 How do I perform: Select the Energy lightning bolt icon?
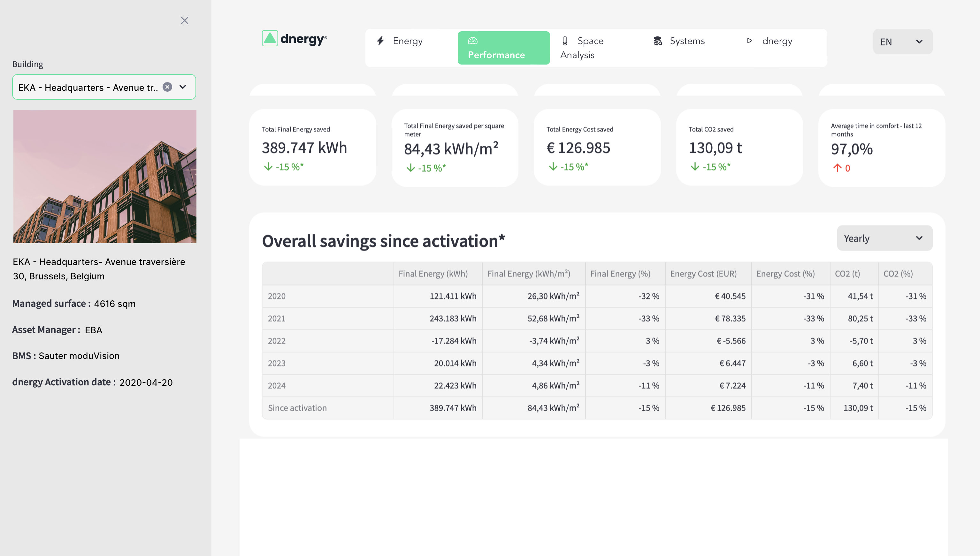click(x=380, y=41)
